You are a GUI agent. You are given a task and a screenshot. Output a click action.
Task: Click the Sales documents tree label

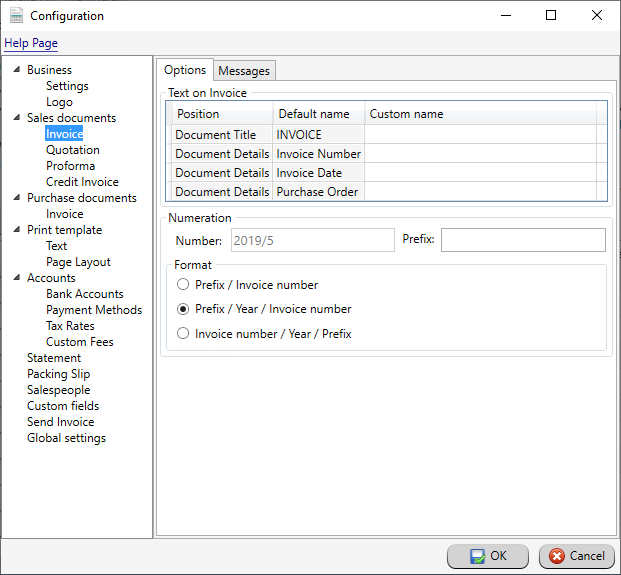(71, 118)
